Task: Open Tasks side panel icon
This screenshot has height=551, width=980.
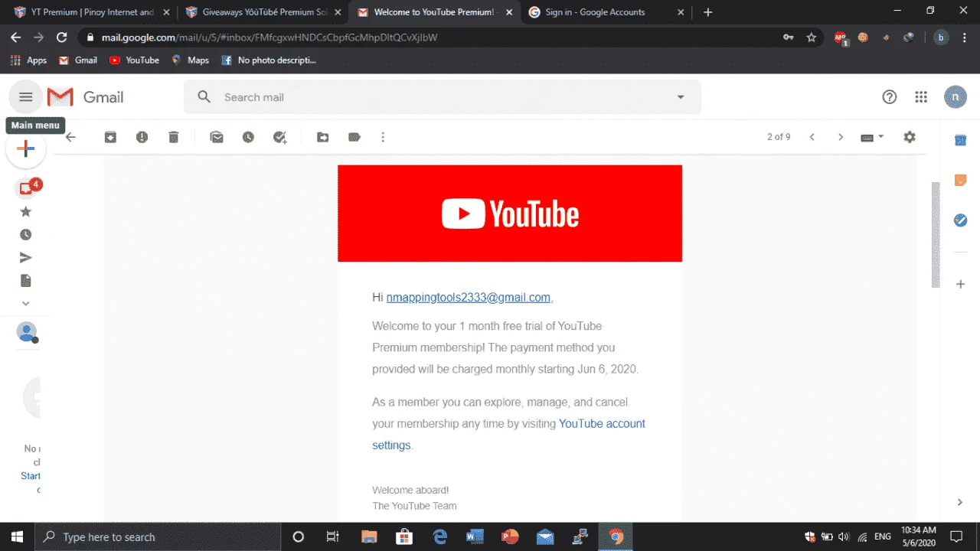Action: (x=960, y=220)
